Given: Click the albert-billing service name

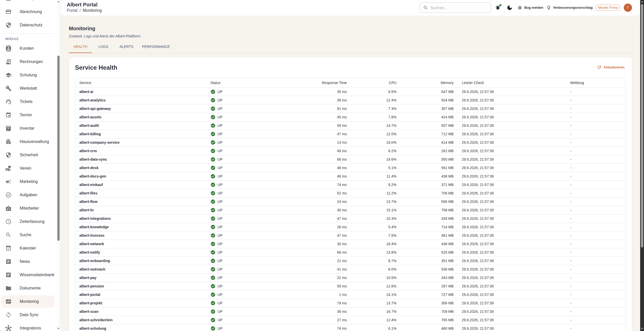Looking at the screenshot, I should [x=90, y=134].
